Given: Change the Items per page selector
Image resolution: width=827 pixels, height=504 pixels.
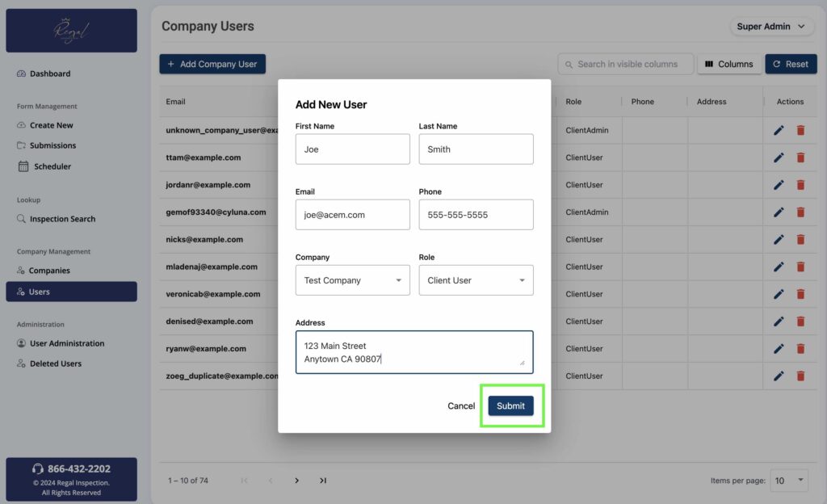Looking at the screenshot, I should click(x=789, y=481).
